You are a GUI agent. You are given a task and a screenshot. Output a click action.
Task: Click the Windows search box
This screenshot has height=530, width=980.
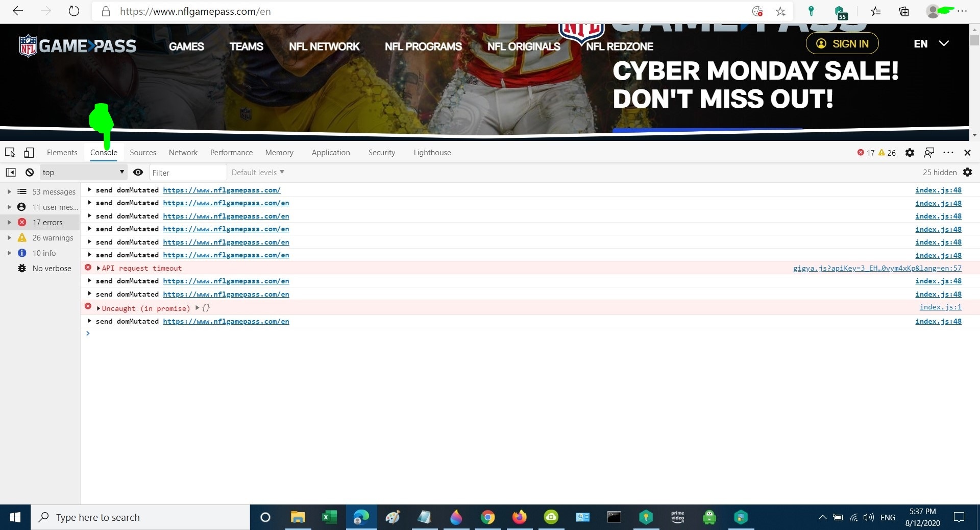tap(140, 517)
